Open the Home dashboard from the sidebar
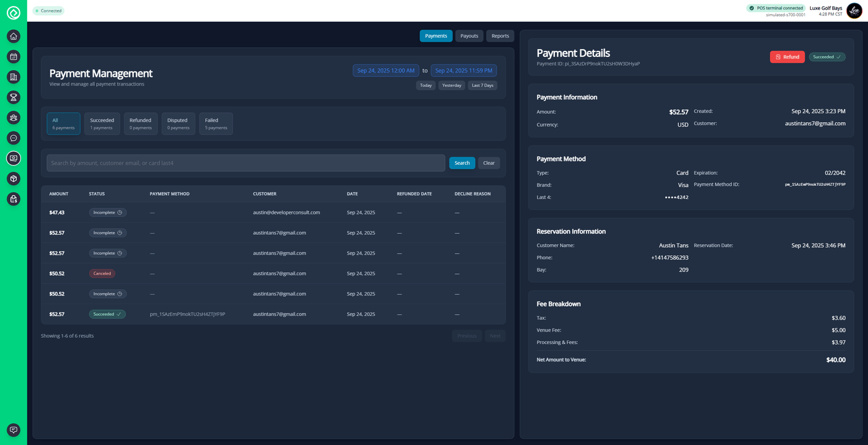This screenshot has height=445, width=868. click(14, 36)
